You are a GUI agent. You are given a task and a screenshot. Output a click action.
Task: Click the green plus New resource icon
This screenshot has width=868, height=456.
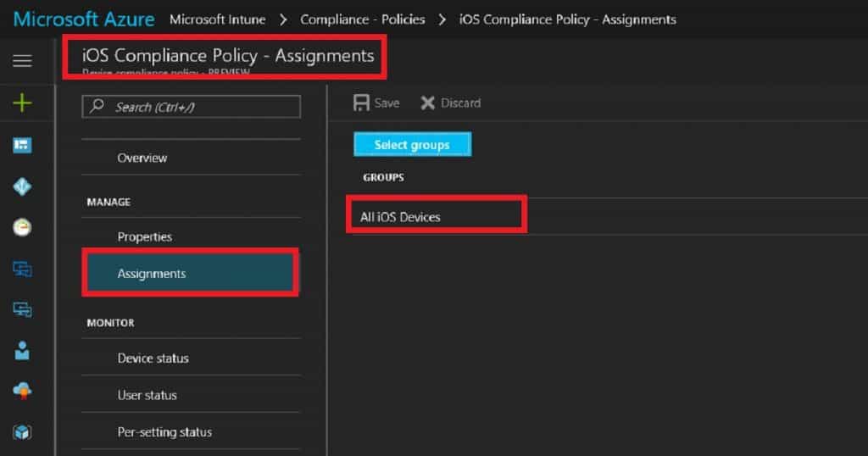point(22,103)
